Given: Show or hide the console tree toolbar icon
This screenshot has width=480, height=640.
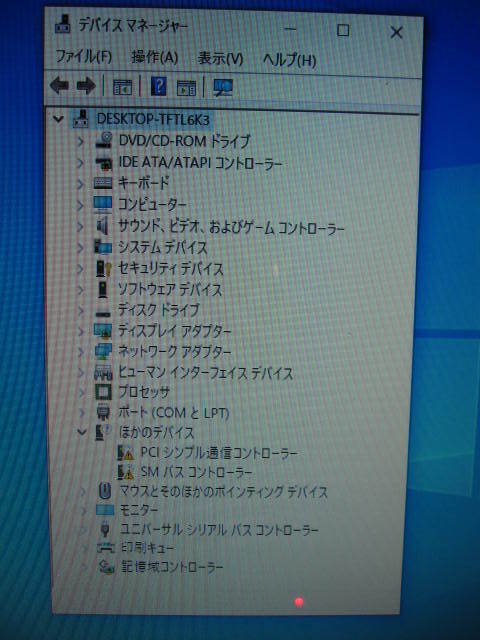Looking at the screenshot, I should tap(122, 87).
